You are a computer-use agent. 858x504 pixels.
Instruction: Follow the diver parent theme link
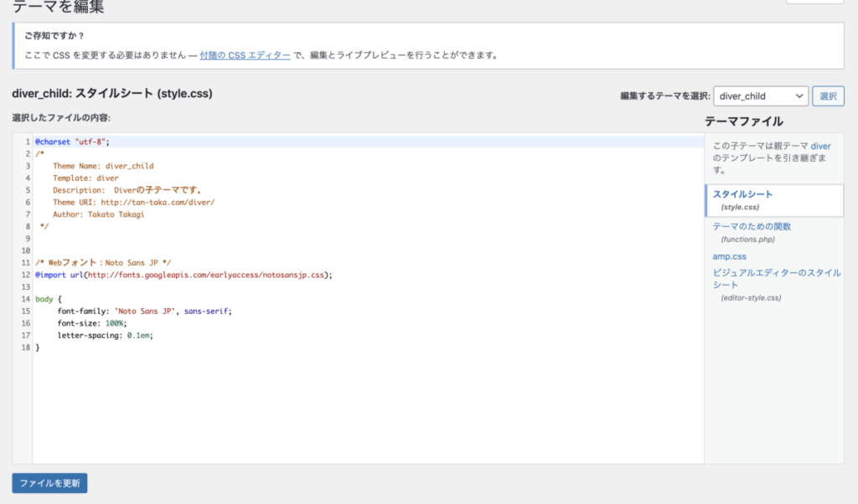tap(820, 146)
